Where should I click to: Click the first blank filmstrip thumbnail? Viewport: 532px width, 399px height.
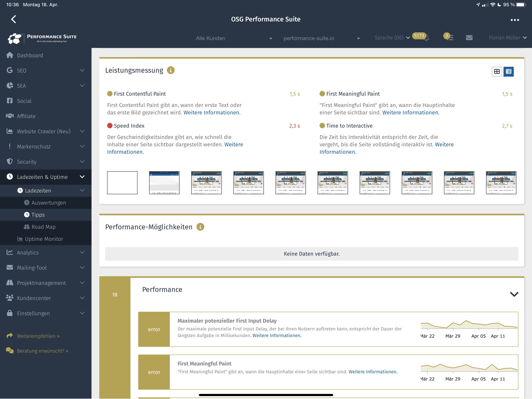pyautogui.click(x=122, y=183)
